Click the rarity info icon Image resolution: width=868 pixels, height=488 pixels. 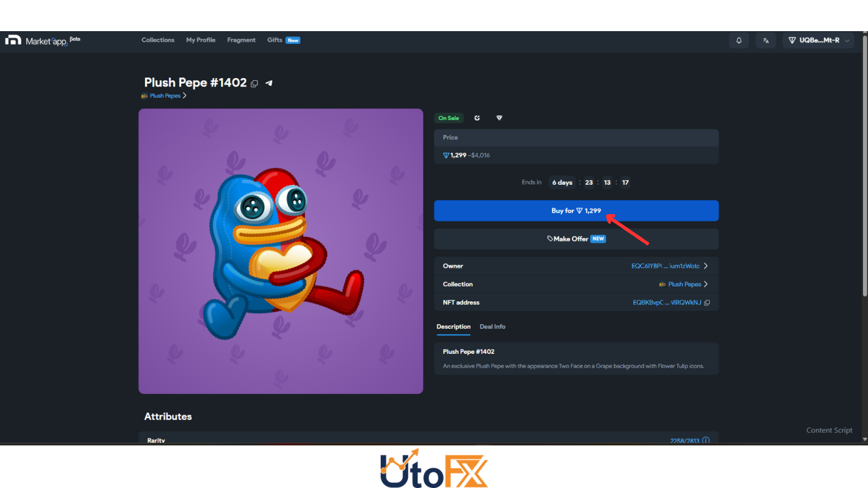[706, 440]
